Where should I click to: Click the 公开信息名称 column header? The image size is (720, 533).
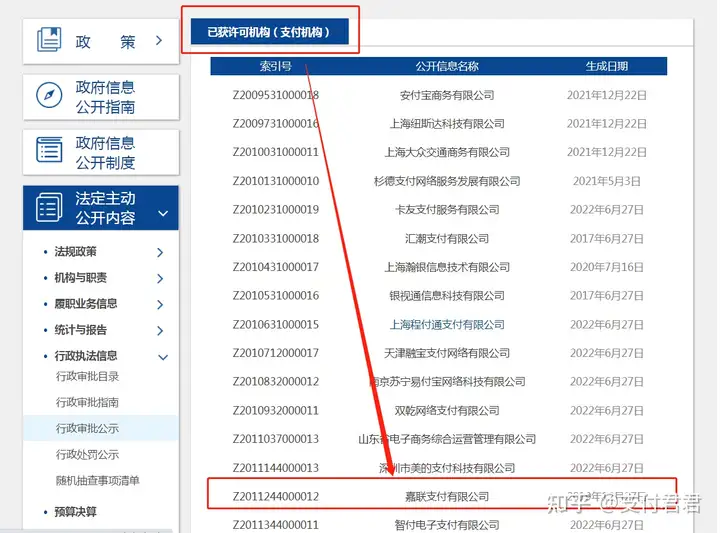coord(447,66)
